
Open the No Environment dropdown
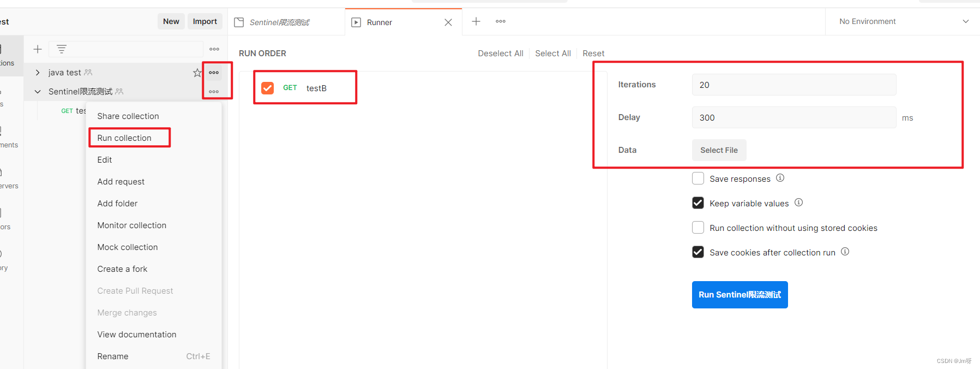[904, 21]
